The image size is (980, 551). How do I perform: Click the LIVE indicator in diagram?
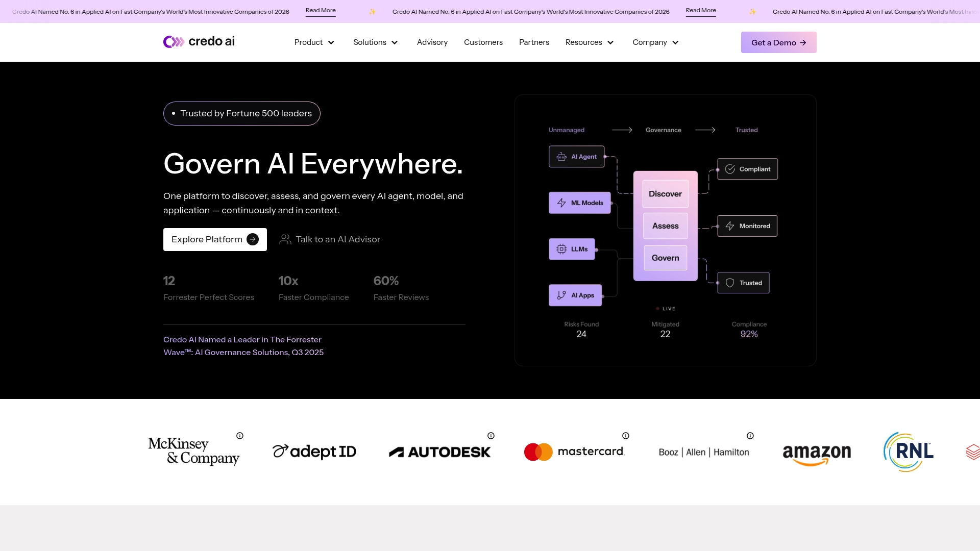[x=666, y=309]
